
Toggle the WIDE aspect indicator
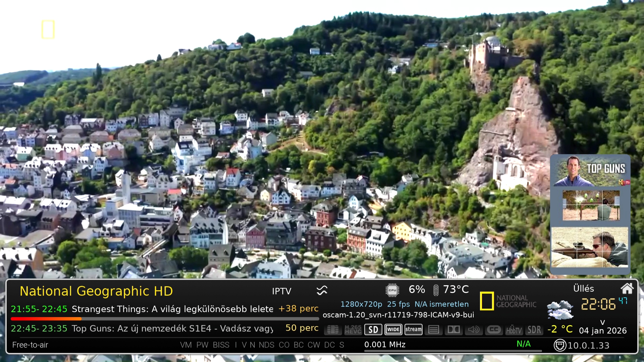[393, 329]
